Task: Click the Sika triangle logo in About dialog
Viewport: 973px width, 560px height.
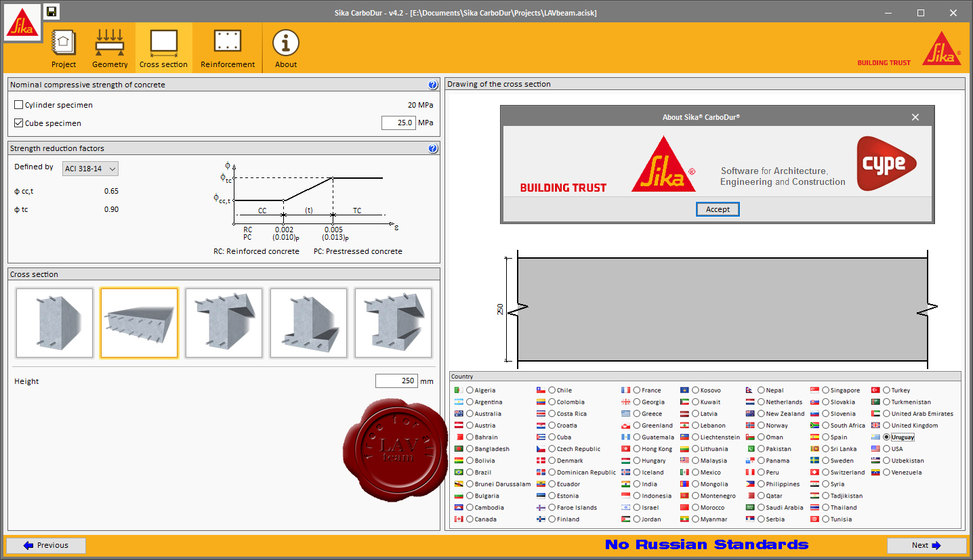Action: (663, 165)
